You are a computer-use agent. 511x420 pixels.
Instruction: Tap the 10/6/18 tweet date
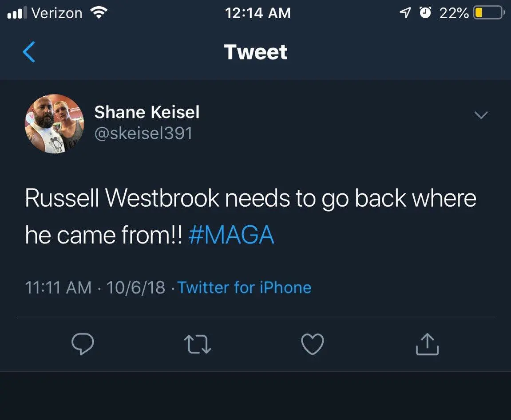pos(135,287)
